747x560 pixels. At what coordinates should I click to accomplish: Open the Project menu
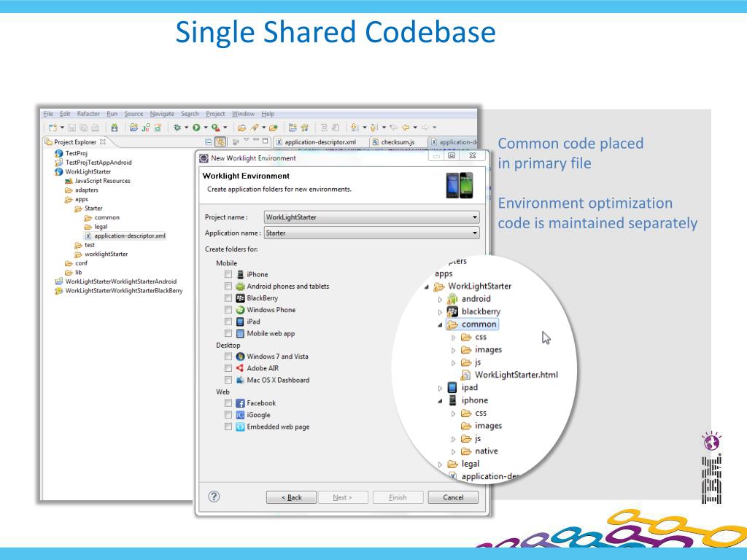point(215,114)
